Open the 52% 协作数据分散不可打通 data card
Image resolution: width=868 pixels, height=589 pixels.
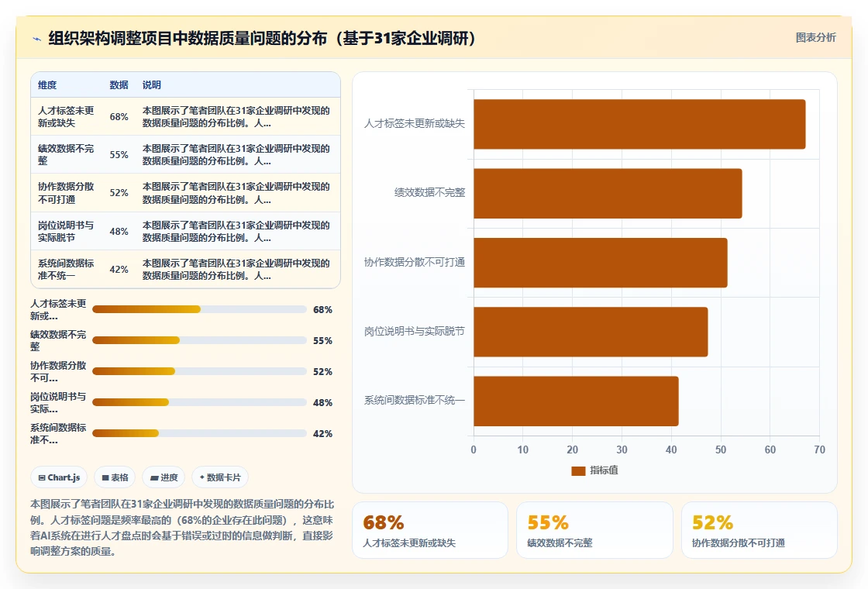click(x=759, y=530)
